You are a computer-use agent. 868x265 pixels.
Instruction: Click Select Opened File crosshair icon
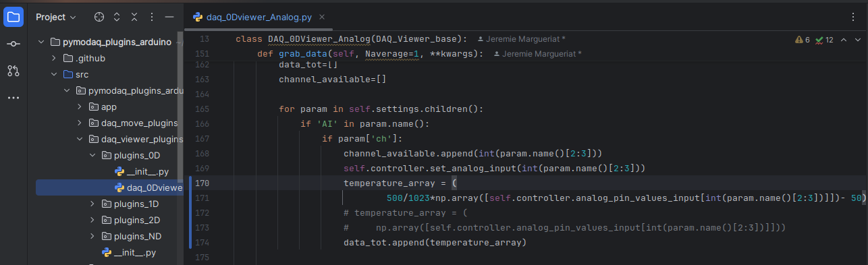pyautogui.click(x=99, y=17)
